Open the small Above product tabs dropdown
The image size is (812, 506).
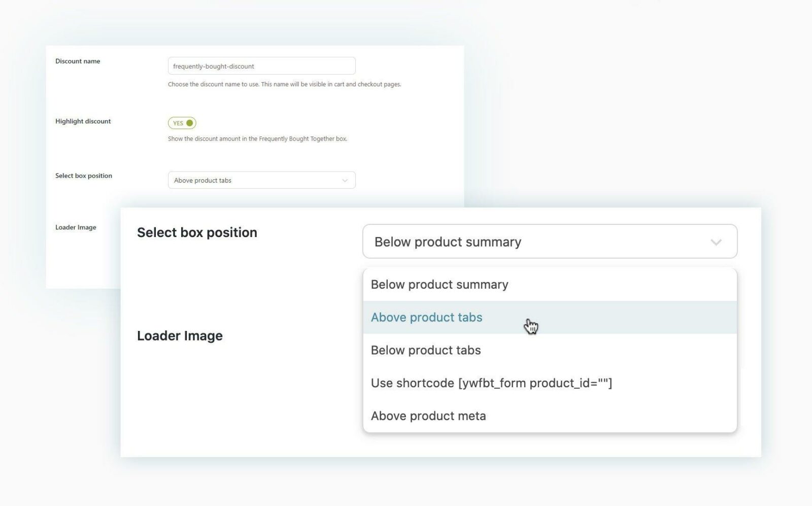point(261,180)
